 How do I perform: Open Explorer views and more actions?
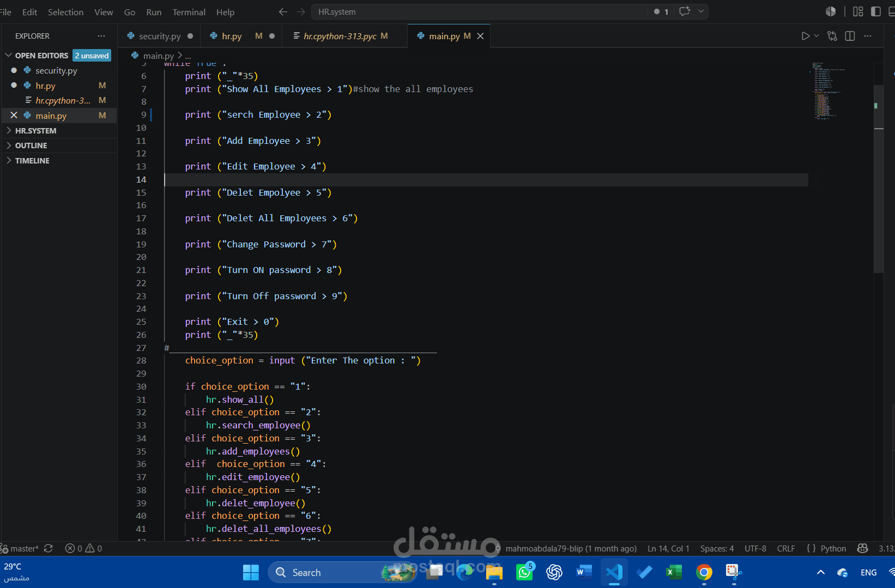pos(101,36)
